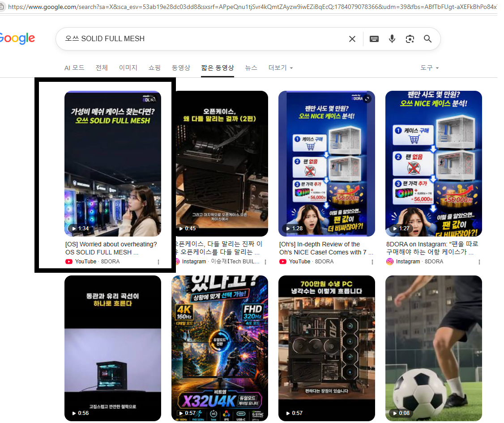Open the 도구 tools dropdown
Screen dimensions: 504x423
429,68
